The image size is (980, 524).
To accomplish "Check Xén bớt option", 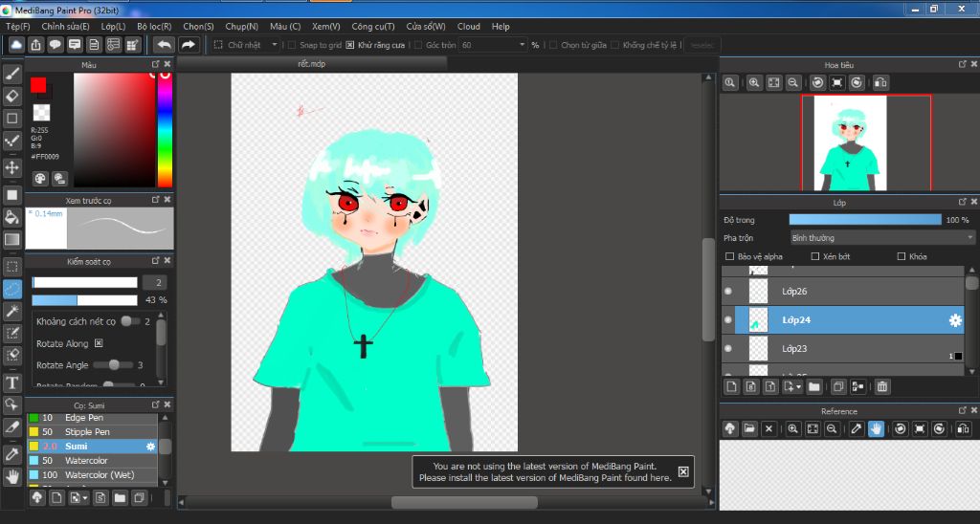I will click(x=815, y=256).
